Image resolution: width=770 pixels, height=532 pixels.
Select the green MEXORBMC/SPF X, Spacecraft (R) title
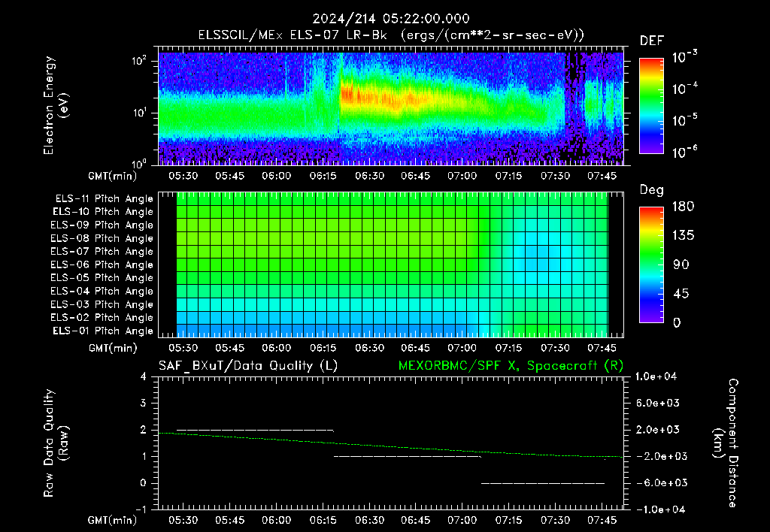(x=511, y=366)
